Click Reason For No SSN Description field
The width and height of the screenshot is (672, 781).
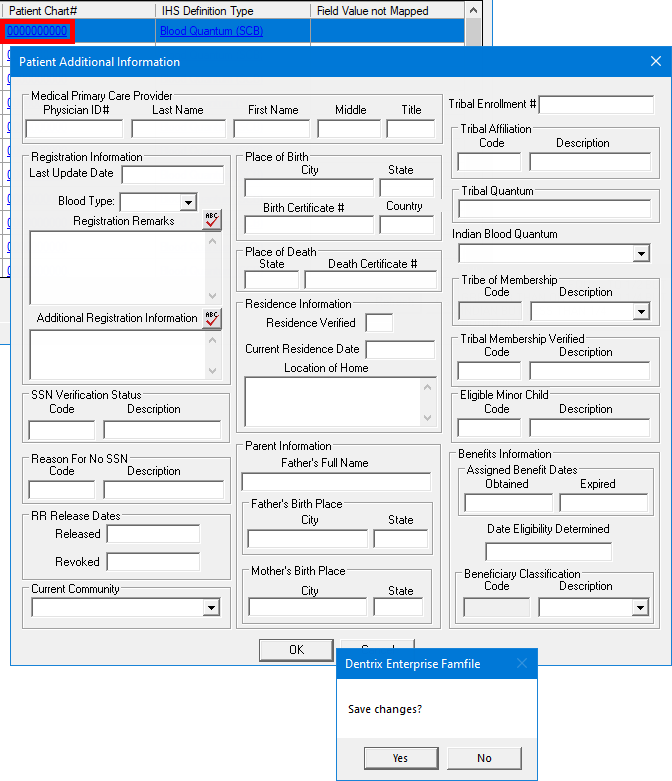coord(163,490)
